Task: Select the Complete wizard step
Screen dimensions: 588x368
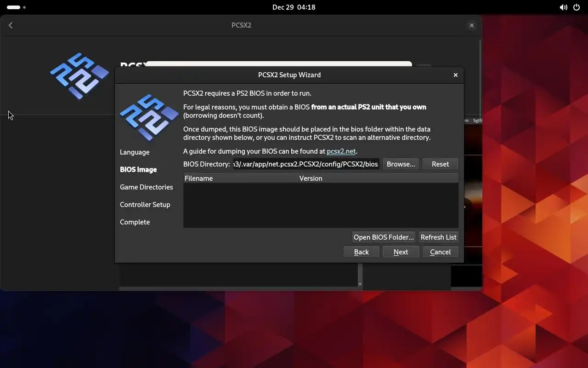Action: (x=135, y=222)
